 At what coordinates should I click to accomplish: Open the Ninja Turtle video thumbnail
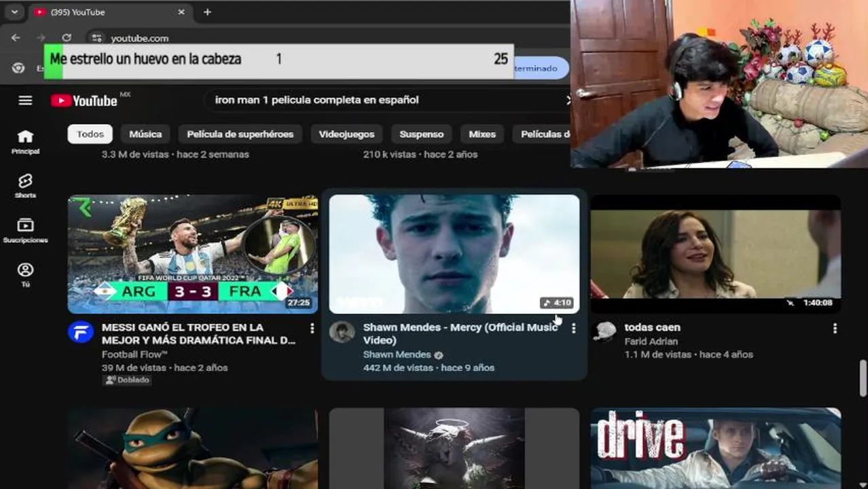coord(193,448)
